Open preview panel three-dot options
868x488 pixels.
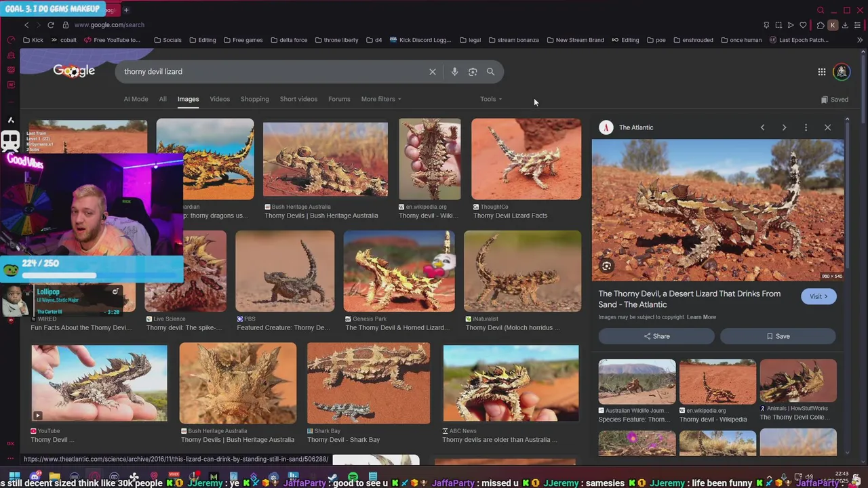806,127
